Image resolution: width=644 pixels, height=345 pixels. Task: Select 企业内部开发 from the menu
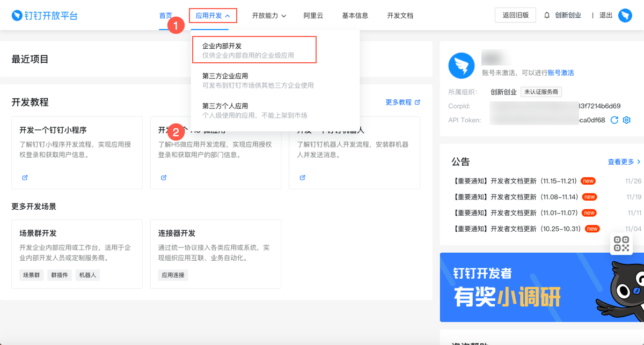[254, 50]
